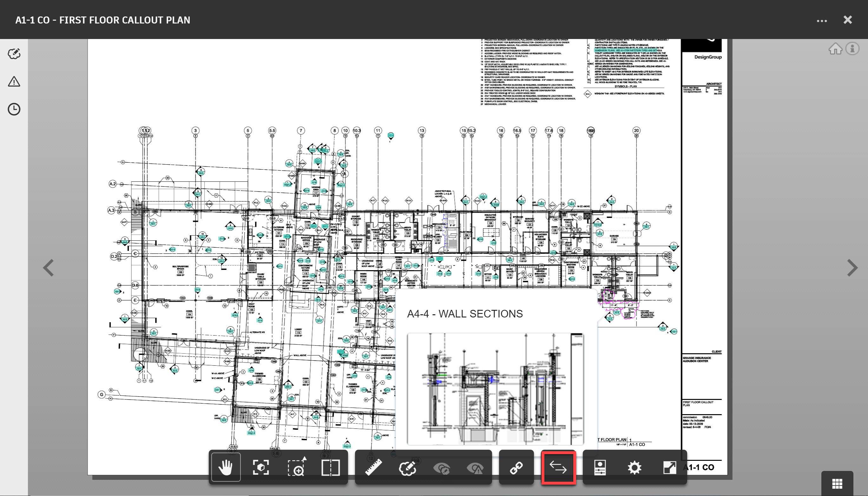This screenshot has height=496, width=868.
Task: Enable split-screen view mode
Action: (330, 467)
